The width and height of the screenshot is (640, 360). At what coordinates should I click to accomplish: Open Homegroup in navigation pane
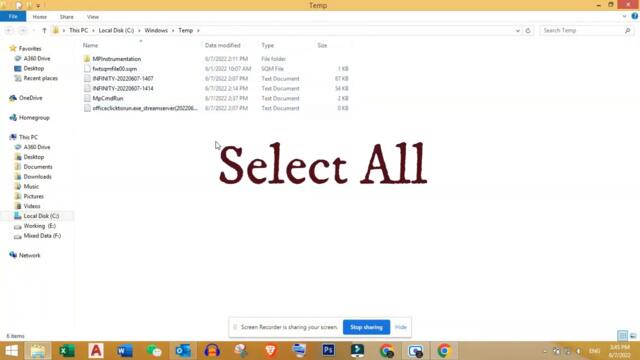pos(34,118)
